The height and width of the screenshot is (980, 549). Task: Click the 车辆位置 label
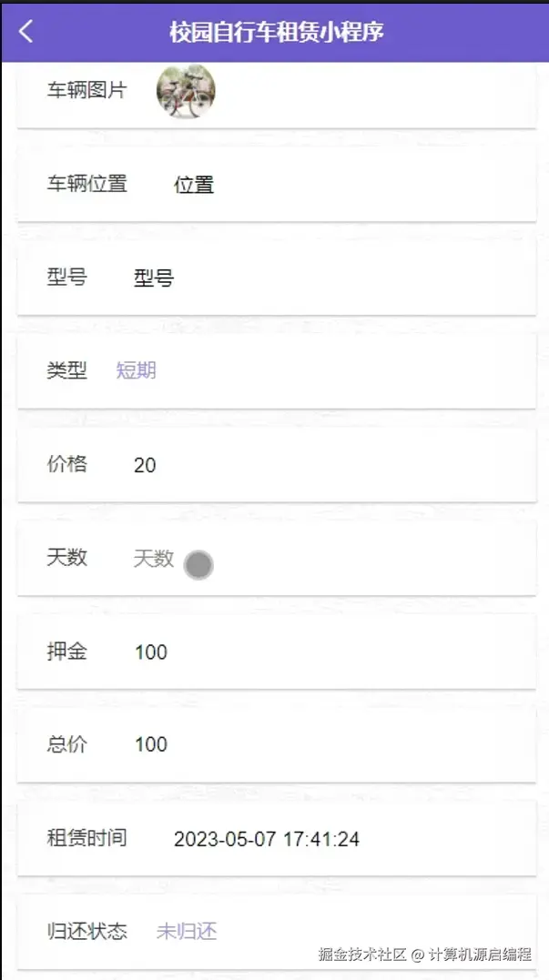pos(87,184)
